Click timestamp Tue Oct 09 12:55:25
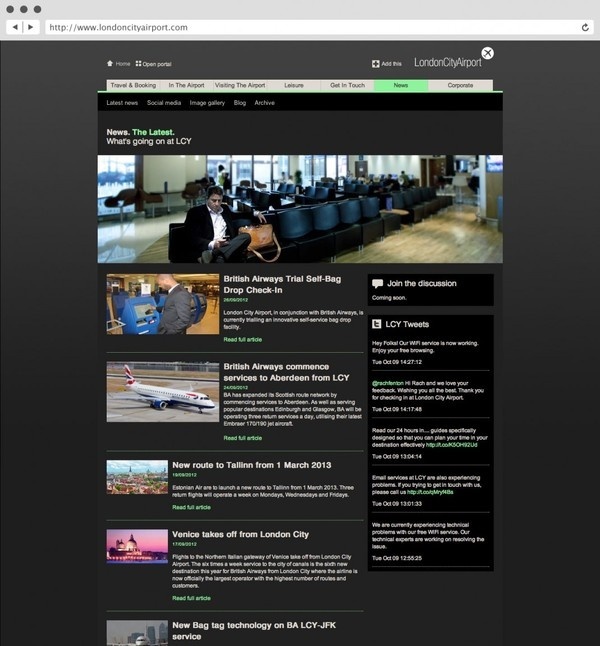The width and height of the screenshot is (600, 646). pos(397,558)
